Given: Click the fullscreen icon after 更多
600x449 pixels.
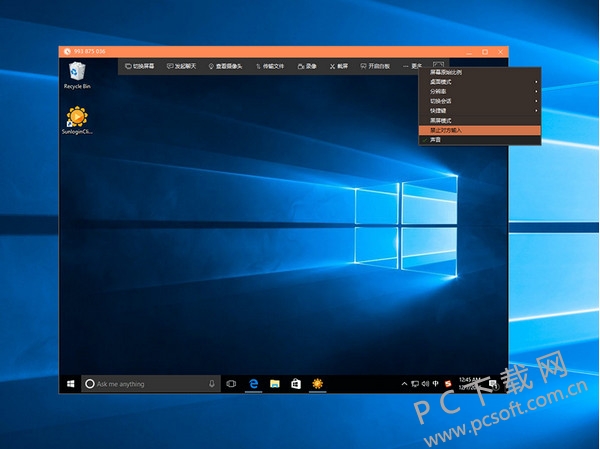Looking at the screenshot, I should tap(439, 64).
